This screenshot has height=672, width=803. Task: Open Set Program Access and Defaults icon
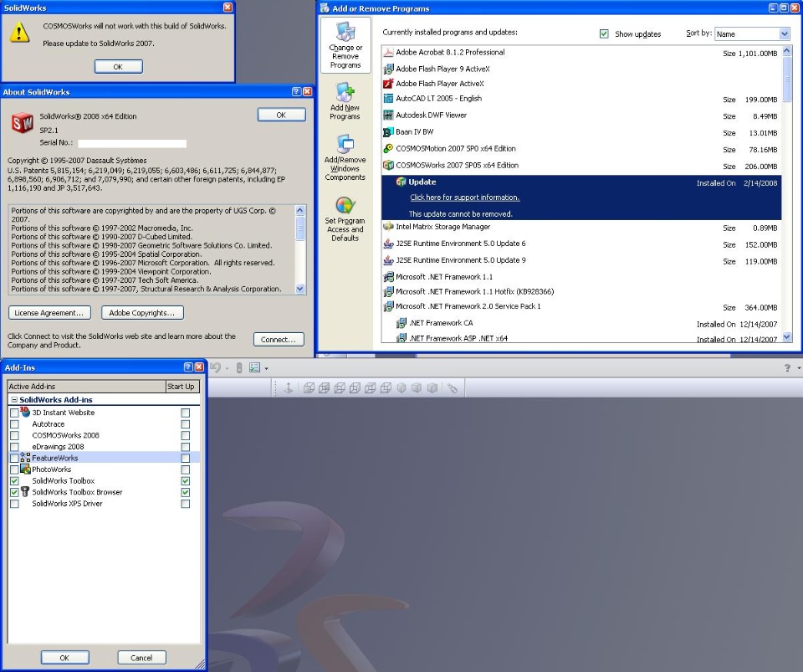click(x=345, y=205)
